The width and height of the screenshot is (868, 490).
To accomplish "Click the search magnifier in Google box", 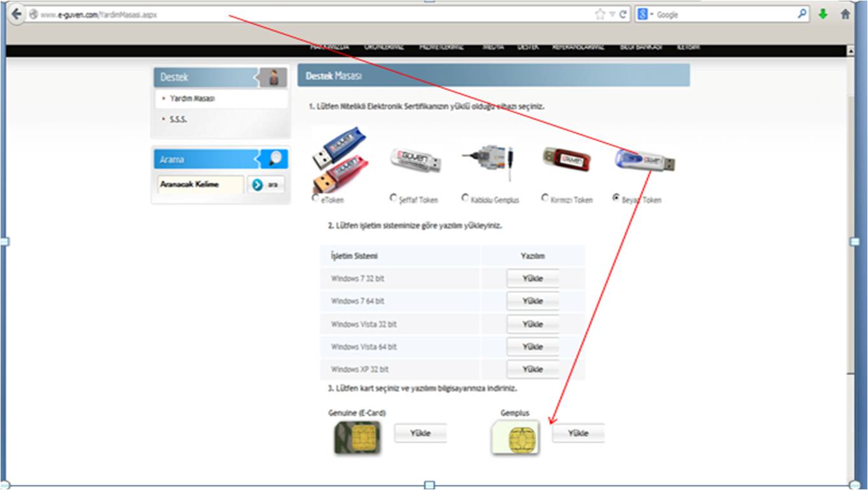I will pyautogui.click(x=803, y=14).
